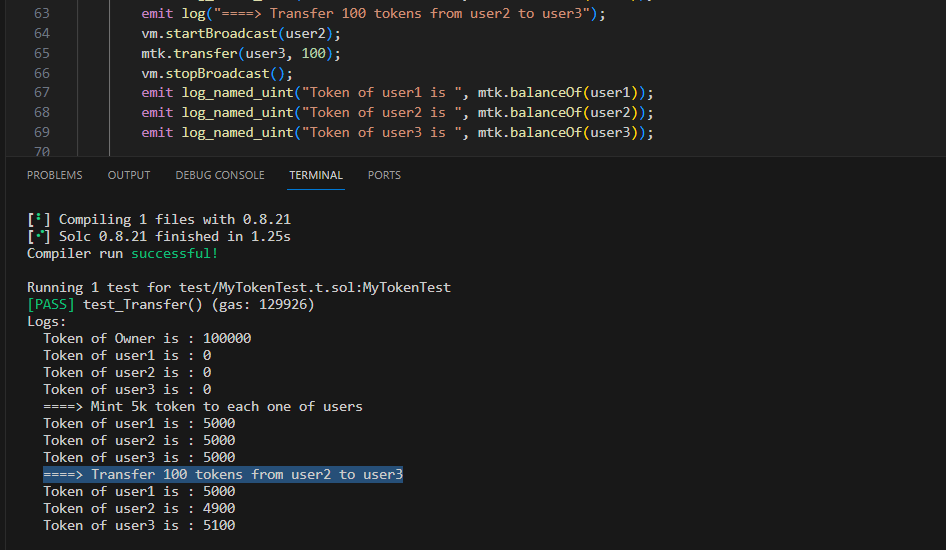The image size is (946, 550).
Task: Place cursor on mtk.transfer(user3, 100) line
Action: [x=241, y=54]
